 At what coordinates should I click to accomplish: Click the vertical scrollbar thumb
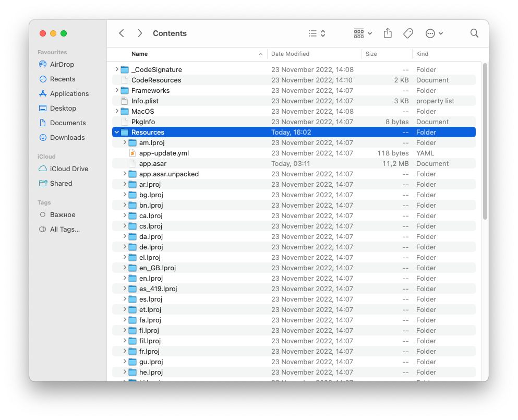point(485,141)
